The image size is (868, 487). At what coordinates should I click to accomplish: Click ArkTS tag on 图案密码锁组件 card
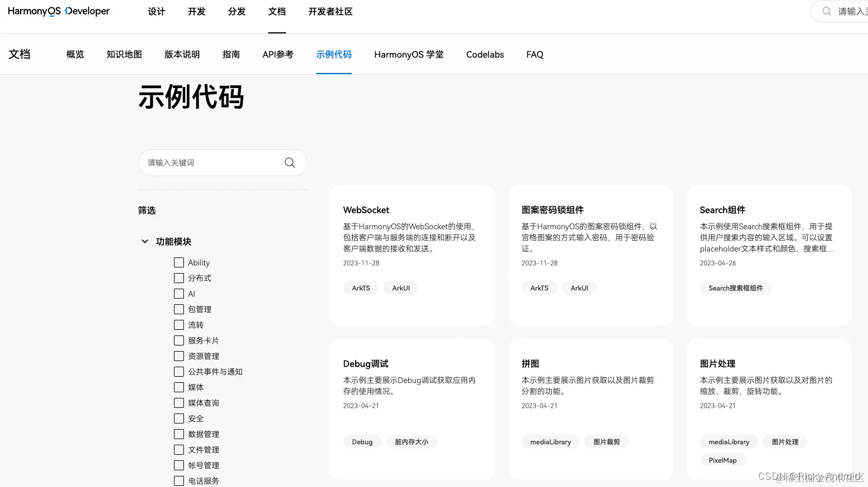click(x=539, y=288)
